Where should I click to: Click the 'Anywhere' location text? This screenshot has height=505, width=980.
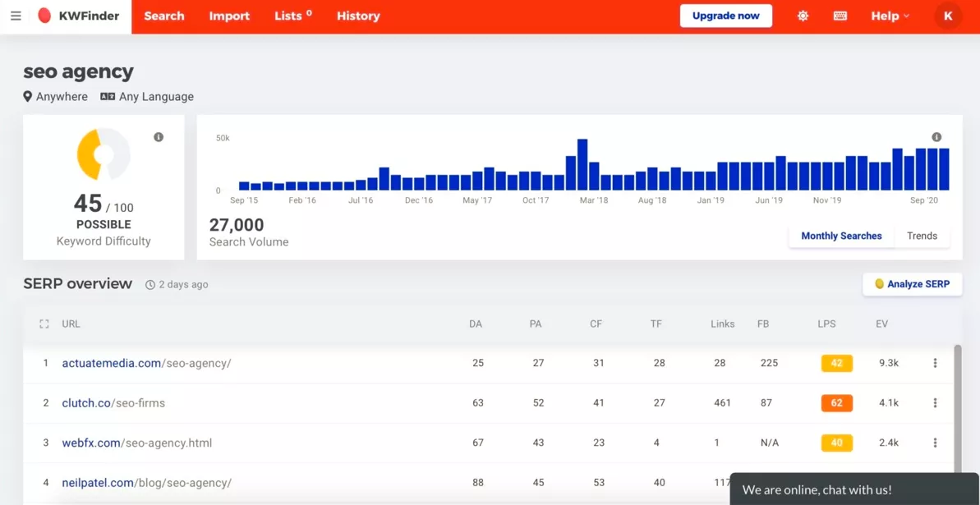(62, 97)
